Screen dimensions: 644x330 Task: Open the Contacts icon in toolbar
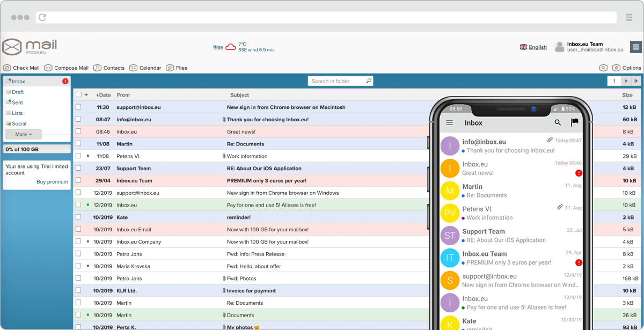[97, 68]
